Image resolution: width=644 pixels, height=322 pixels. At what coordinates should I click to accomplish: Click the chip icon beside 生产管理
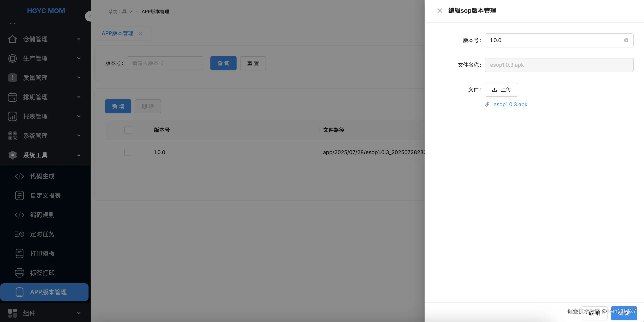12,58
